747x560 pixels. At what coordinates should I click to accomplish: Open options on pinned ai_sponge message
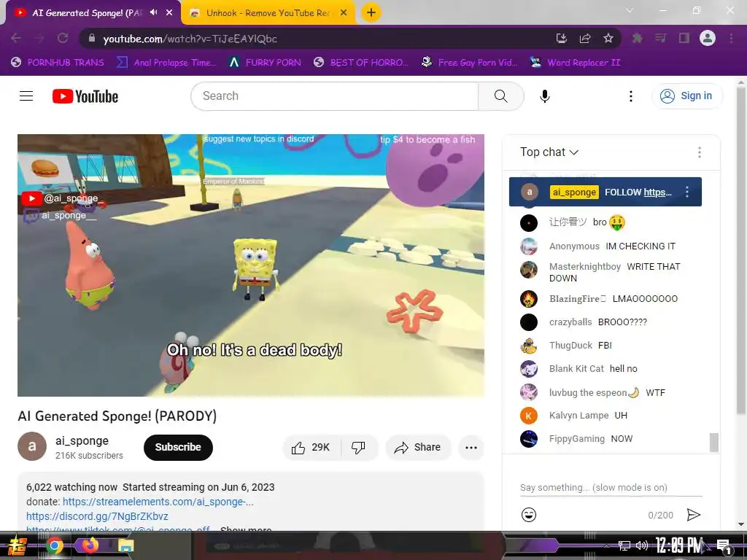click(687, 192)
